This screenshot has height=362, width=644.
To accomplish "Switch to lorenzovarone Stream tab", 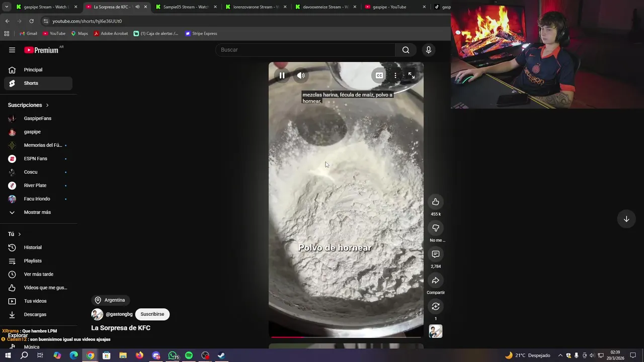I will click(255, 7).
